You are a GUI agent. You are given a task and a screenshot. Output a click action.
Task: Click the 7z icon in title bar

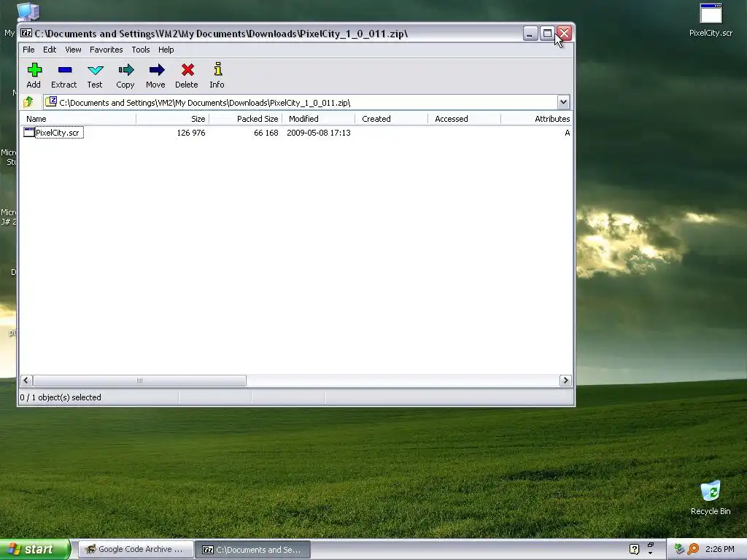click(26, 34)
